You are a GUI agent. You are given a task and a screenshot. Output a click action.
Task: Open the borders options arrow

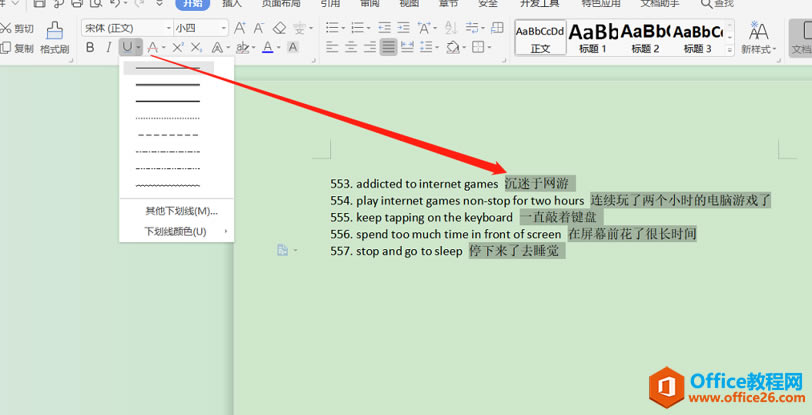[x=489, y=48]
